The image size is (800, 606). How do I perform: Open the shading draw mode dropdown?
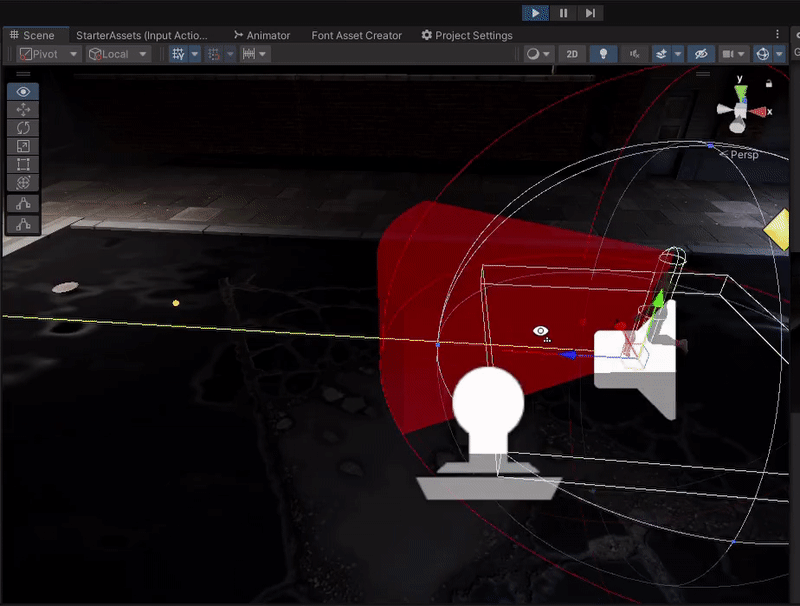coord(539,54)
